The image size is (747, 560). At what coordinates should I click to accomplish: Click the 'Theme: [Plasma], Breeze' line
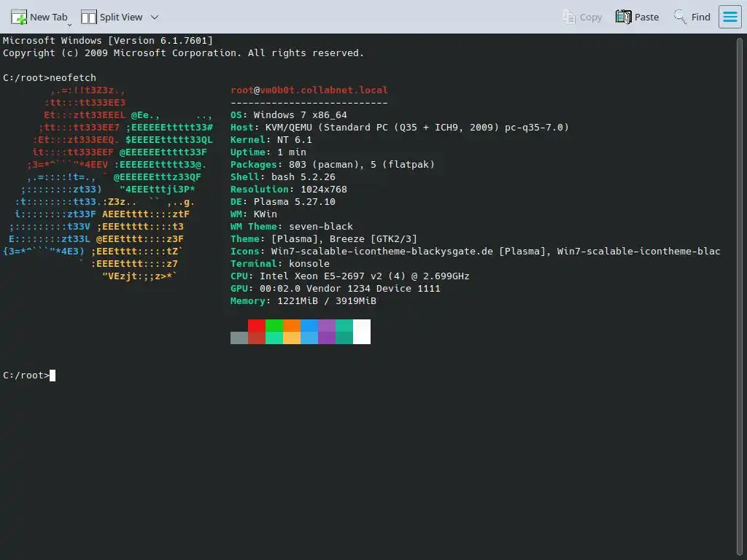324,238
